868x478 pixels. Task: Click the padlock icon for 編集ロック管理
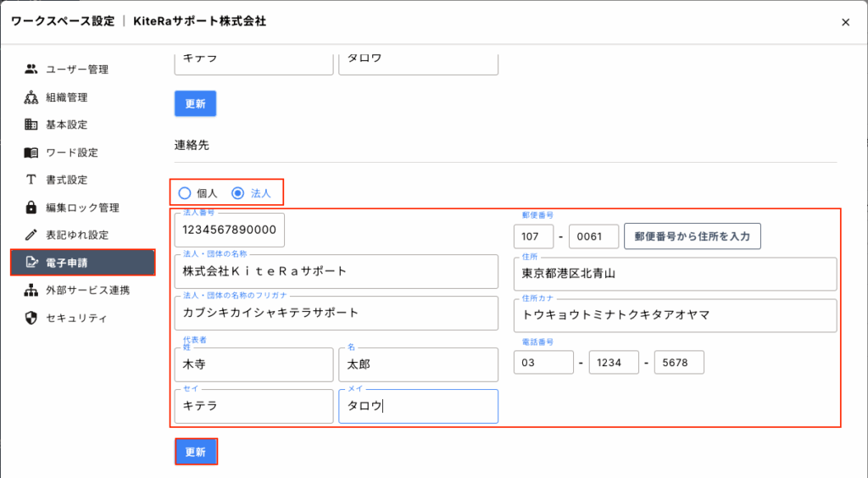point(31,208)
